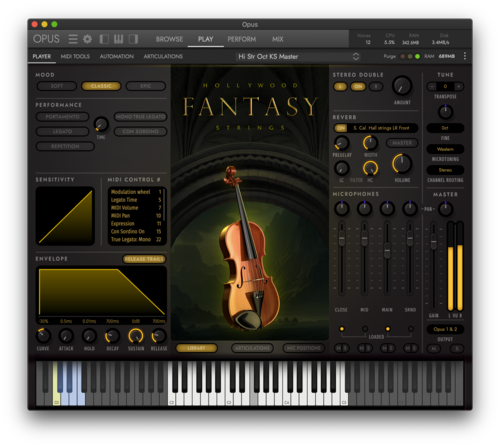500x447 pixels.
Task: Click the Library button below the violin
Action: tap(197, 348)
